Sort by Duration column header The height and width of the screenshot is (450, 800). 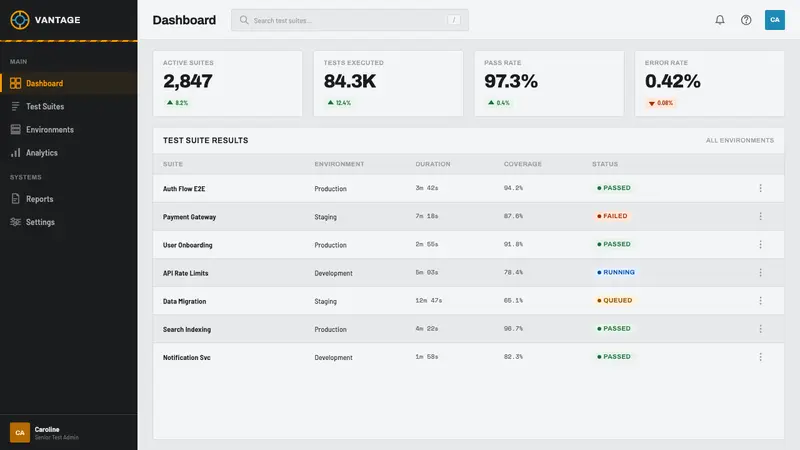tap(433, 164)
